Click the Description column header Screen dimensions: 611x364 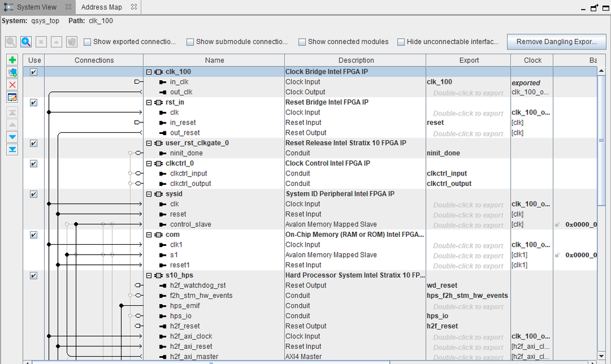pyautogui.click(x=355, y=60)
